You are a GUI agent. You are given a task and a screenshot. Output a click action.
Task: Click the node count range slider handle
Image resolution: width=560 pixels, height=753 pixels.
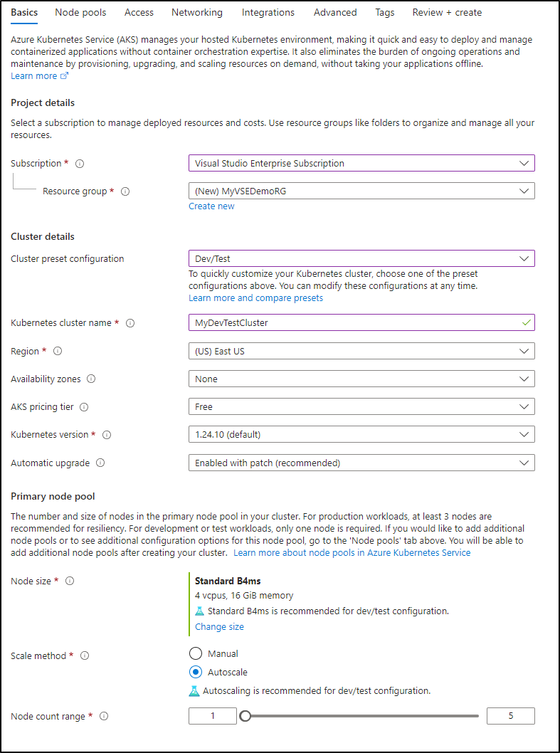click(245, 716)
